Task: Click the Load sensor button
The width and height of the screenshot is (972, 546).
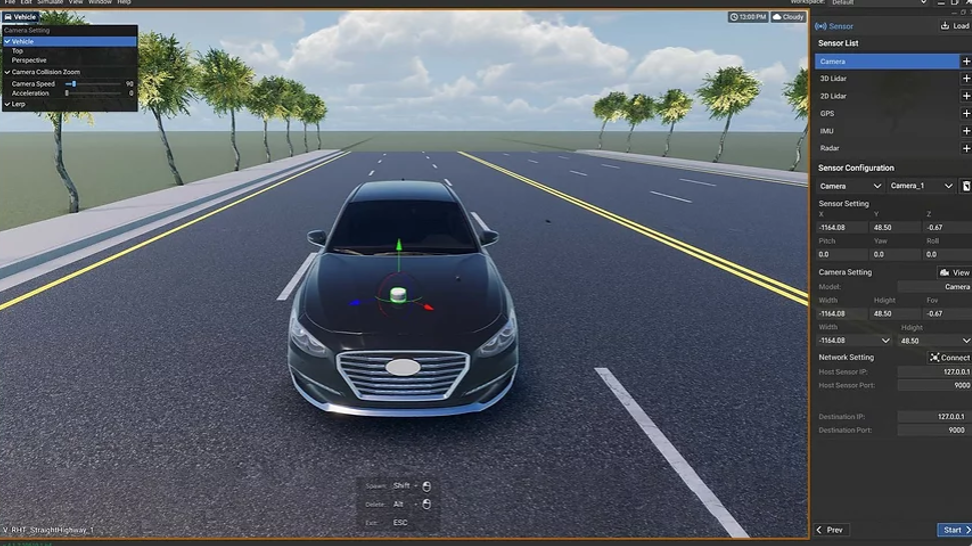Action: pyautogui.click(x=954, y=26)
